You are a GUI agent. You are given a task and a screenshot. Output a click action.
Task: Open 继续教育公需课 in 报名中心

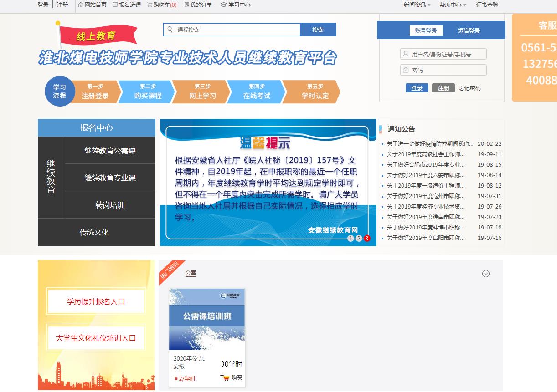[110, 150]
